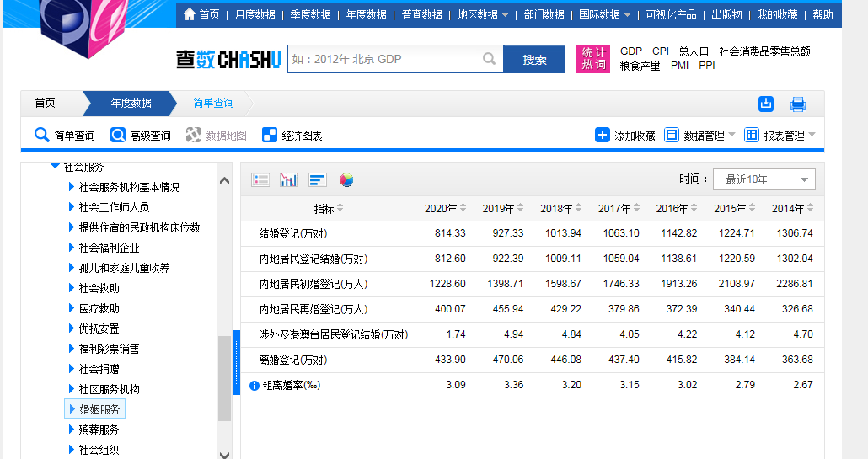Click the blue 搜索 button
Screen dimensions: 868x459
(534, 59)
